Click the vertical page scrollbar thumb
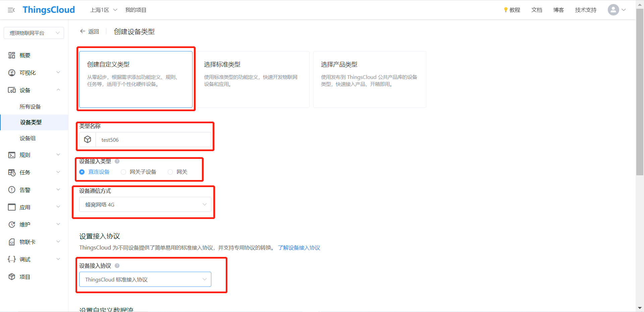644x312 pixels. (640, 92)
